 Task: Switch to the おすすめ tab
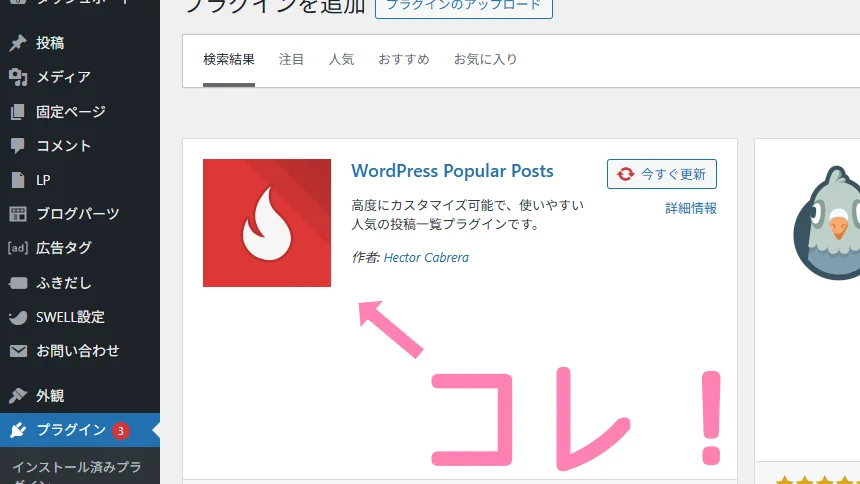[x=404, y=59]
